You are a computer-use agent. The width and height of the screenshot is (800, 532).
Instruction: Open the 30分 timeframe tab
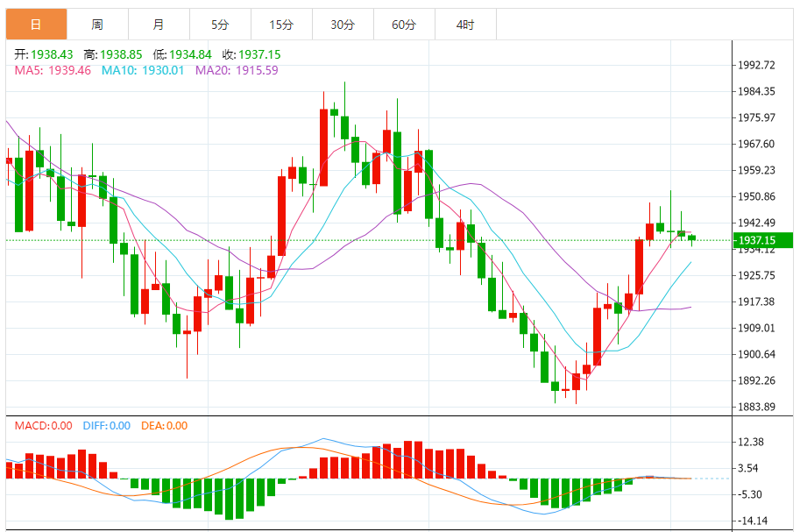(343, 25)
